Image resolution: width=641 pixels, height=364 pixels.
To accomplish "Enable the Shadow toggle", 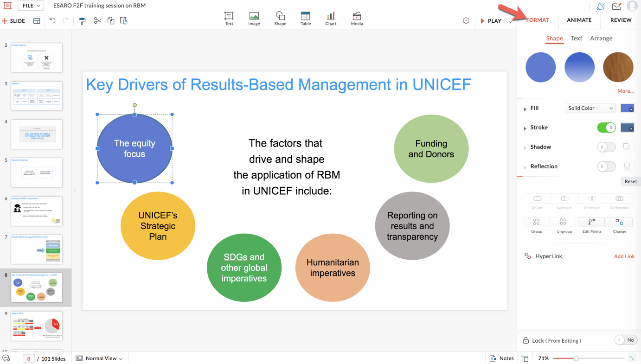I will point(606,147).
